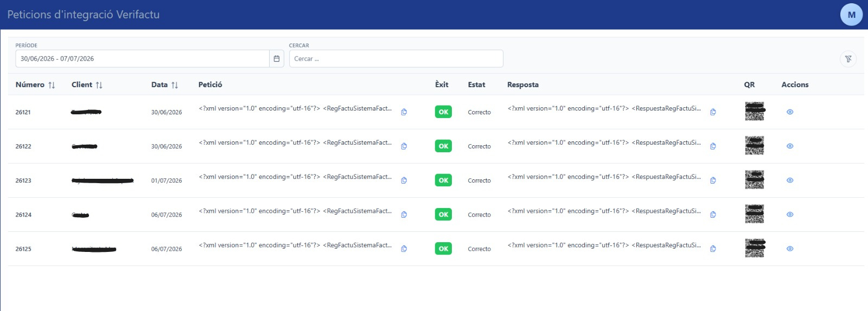Viewport: 868px width, 311px height.
Task: Click the OK badge of row 26122
Action: pos(443,146)
